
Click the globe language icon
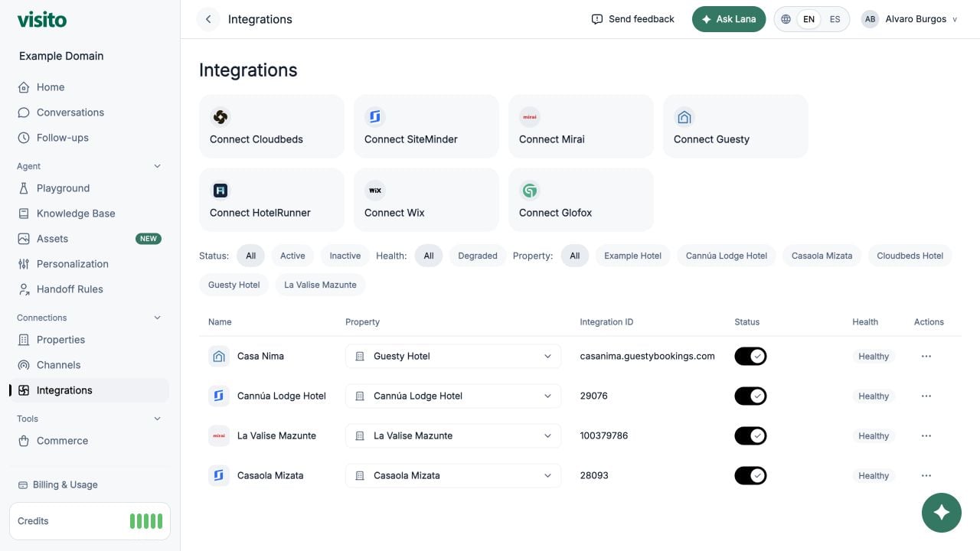pyautogui.click(x=786, y=19)
